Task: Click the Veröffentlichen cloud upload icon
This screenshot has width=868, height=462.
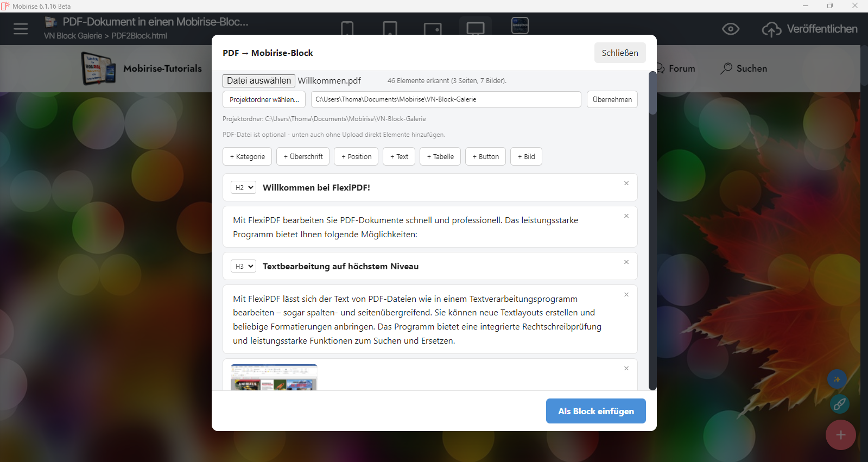Action: tap(771, 29)
